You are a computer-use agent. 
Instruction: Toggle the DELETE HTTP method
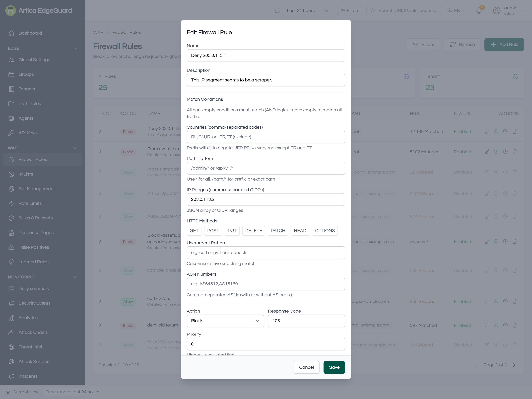pyautogui.click(x=254, y=231)
